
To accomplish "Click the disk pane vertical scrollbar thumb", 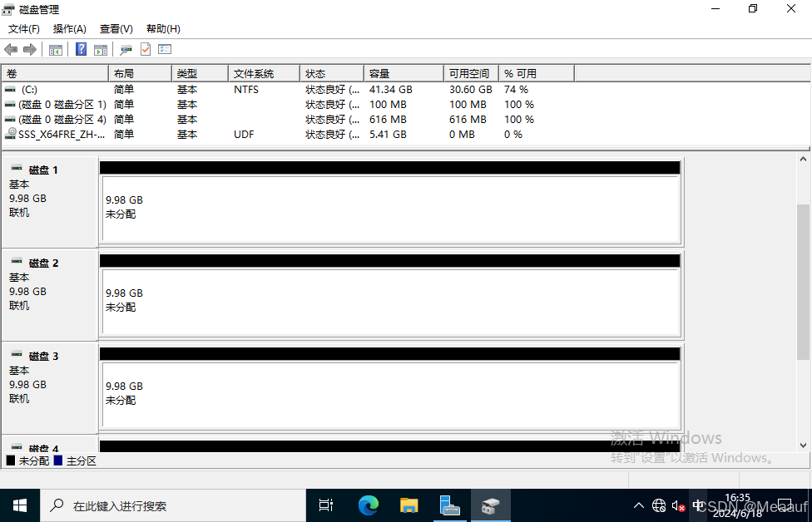I will 803,282.
